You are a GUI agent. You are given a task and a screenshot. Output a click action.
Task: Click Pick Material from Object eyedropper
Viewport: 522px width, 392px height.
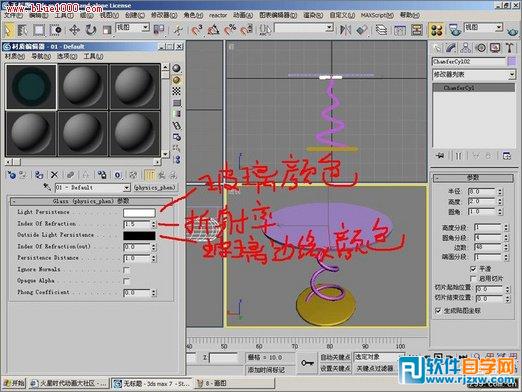(47, 187)
